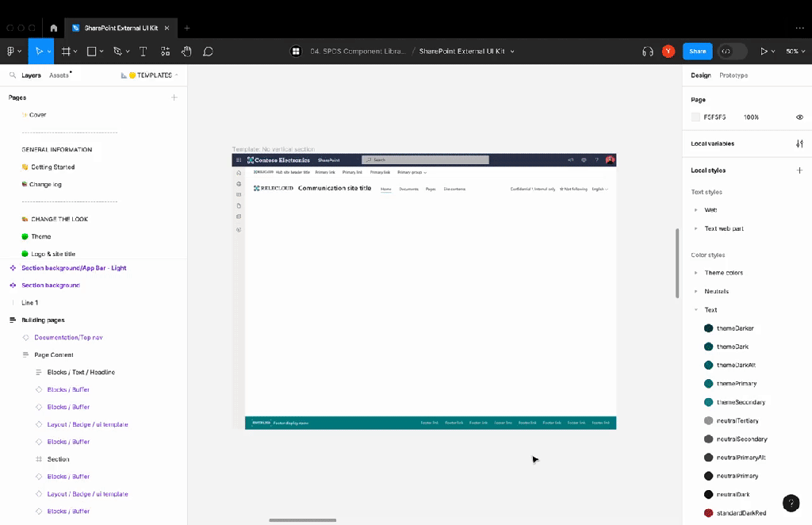
Task: Open local variables with the filter icon
Action: point(799,143)
